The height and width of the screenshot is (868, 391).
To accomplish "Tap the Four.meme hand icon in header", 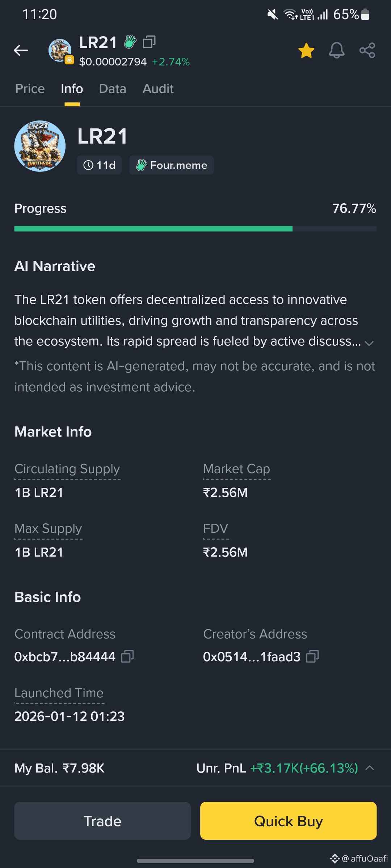I will pos(130,42).
